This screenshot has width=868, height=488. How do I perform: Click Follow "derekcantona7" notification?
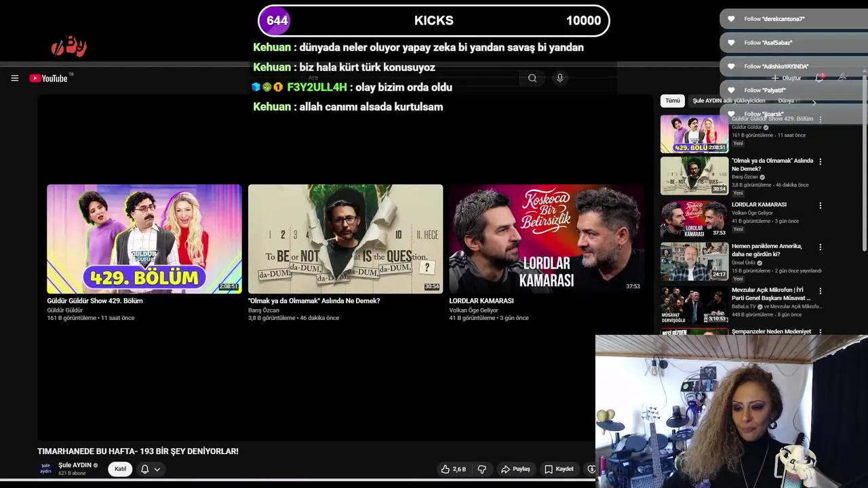point(793,19)
